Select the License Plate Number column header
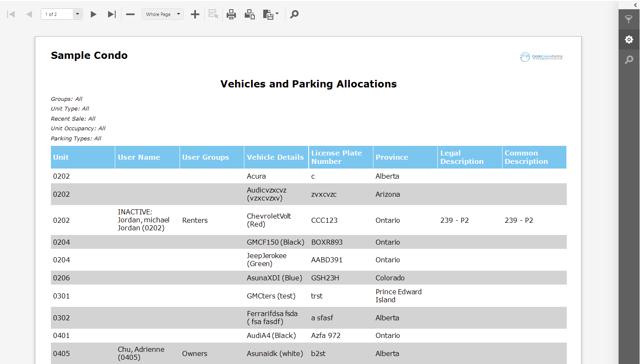The height and width of the screenshot is (364, 640). point(341,157)
